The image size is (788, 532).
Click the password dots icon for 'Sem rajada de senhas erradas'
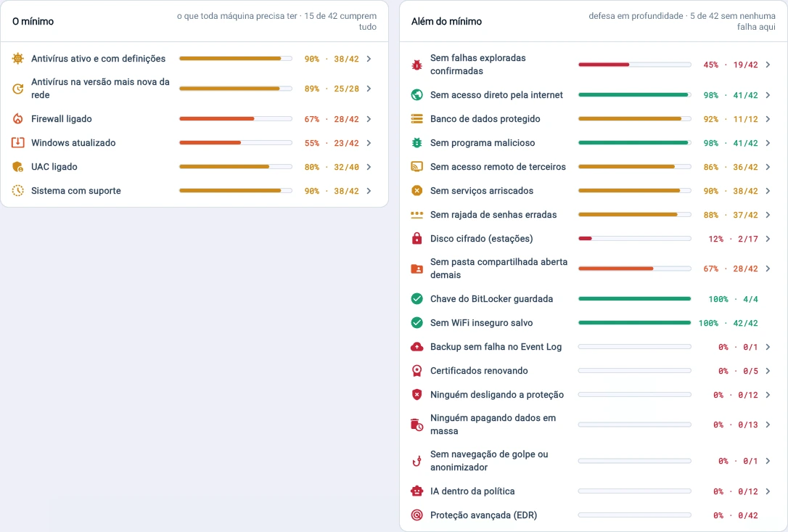click(416, 216)
